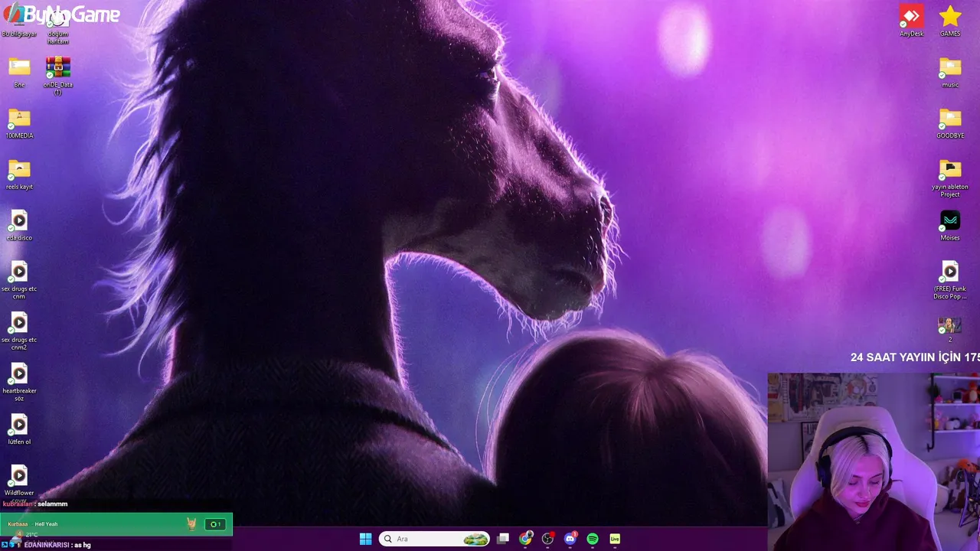
Task: Switch to Google Chrome in the taskbar
Action: pyautogui.click(x=525, y=539)
